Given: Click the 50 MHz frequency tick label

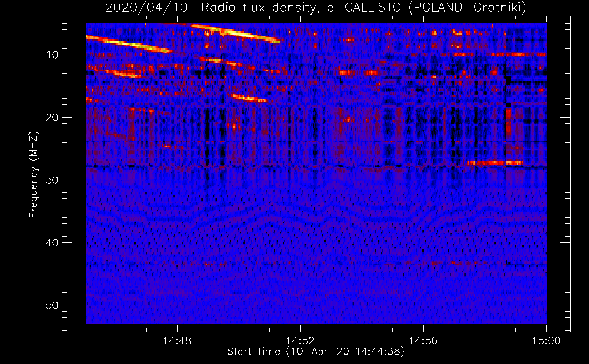Looking at the screenshot, I should tap(52, 305).
